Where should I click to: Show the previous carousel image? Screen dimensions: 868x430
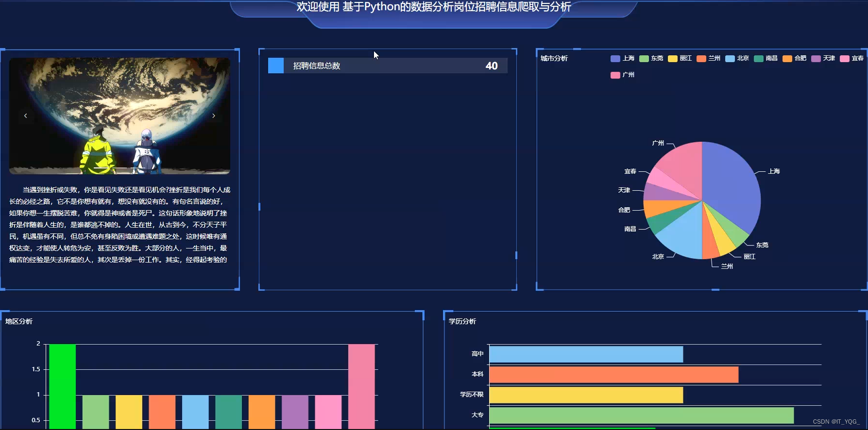click(25, 116)
